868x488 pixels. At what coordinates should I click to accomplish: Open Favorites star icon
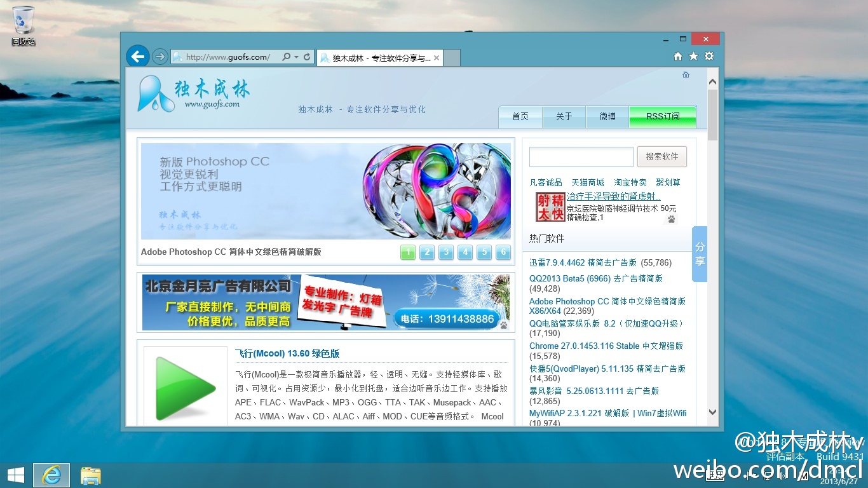[x=693, y=56]
